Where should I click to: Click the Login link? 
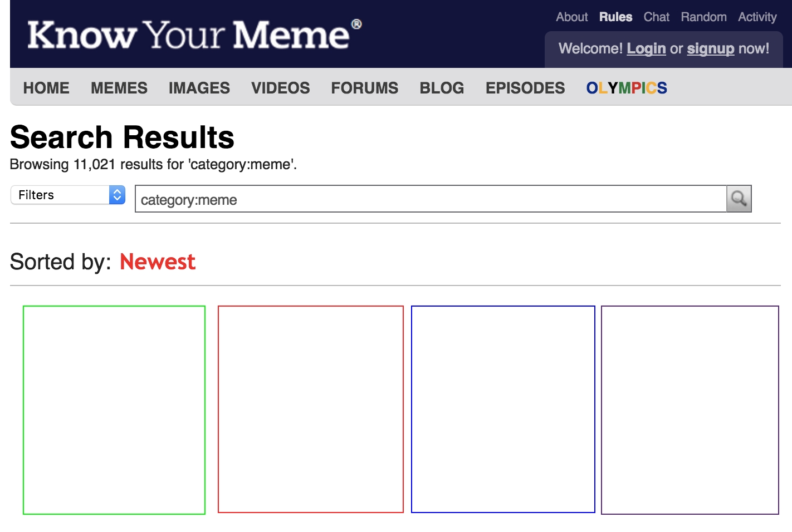pos(646,49)
